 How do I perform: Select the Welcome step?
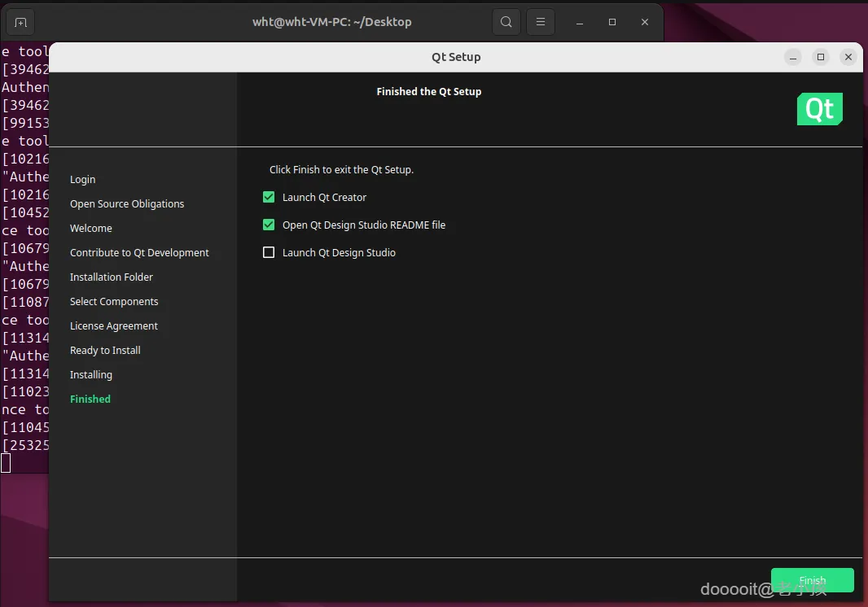point(90,228)
